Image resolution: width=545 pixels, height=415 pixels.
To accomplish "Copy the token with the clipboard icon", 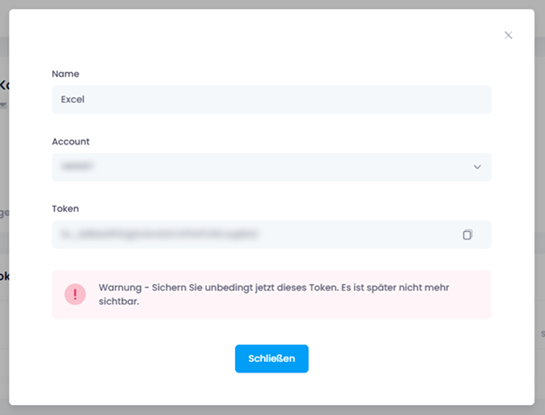I will click(x=467, y=235).
